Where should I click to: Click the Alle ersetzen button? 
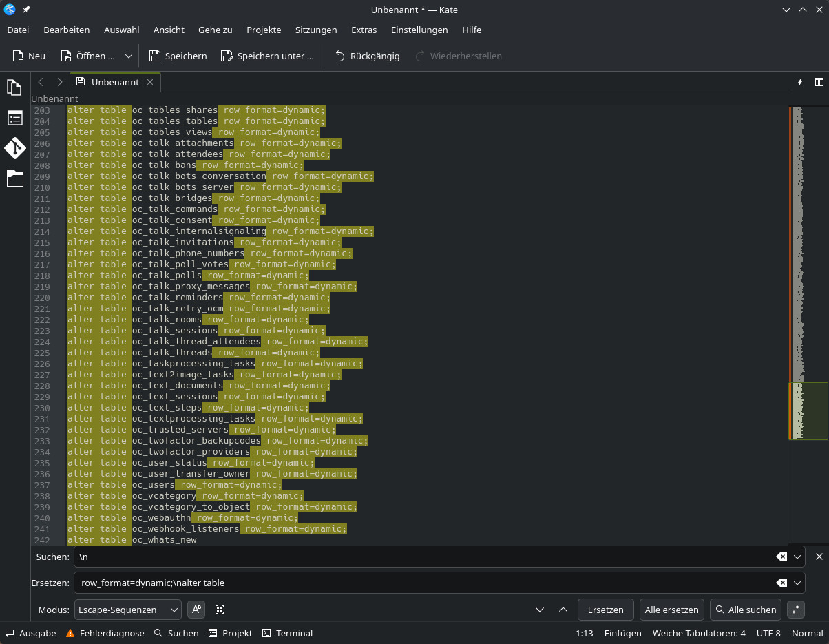coord(671,610)
